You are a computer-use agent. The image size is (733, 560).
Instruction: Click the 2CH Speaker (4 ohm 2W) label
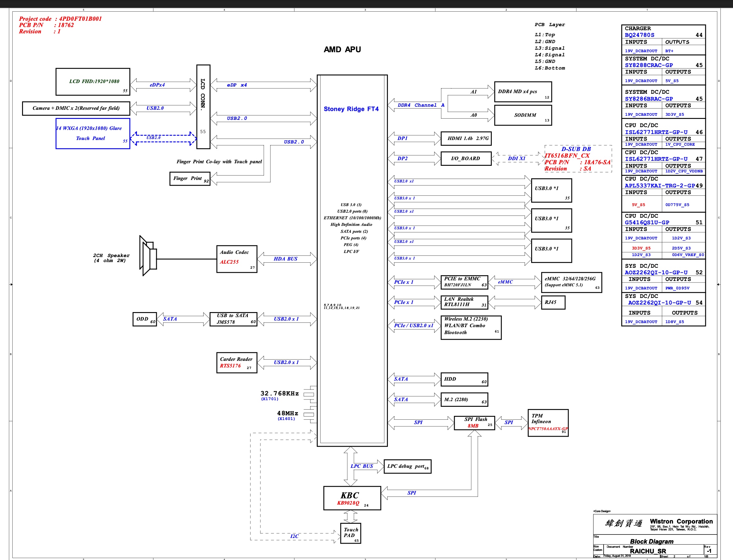coord(111,258)
